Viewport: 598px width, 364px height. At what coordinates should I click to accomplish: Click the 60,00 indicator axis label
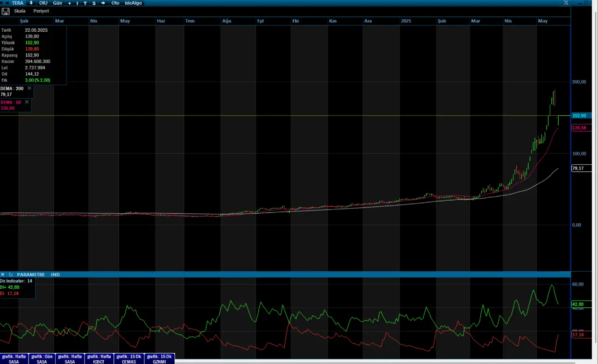click(578, 284)
